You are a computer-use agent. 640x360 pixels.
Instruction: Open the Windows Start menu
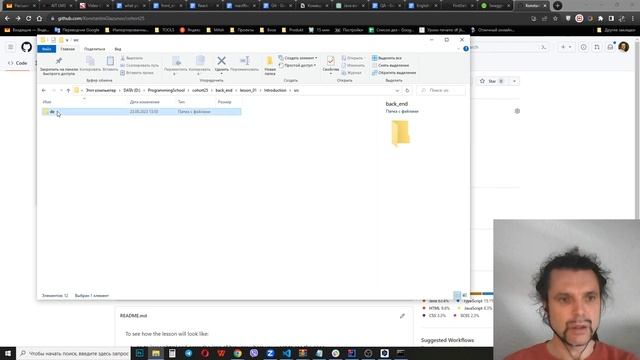(x=8, y=353)
